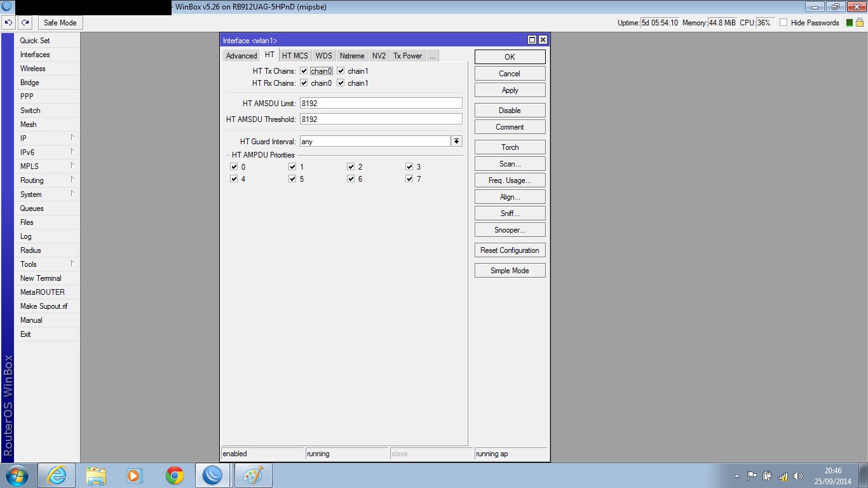Image resolution: width=868 pixels, height=488 pixels.
Task: Click the Redo arrow icon in WinBox toolbar
Action: [x=25, y=23]
